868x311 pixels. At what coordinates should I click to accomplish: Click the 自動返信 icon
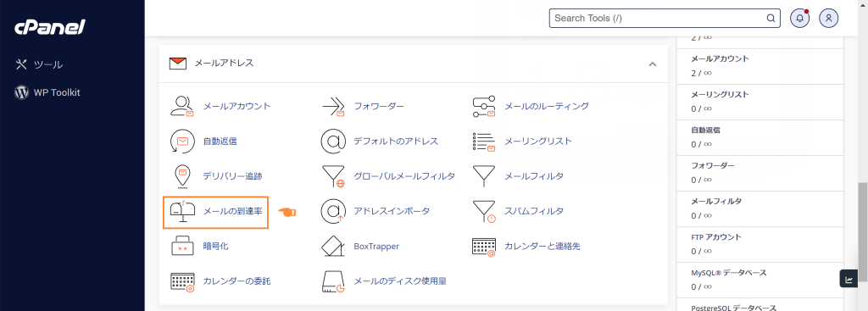(x=182, y=142)
